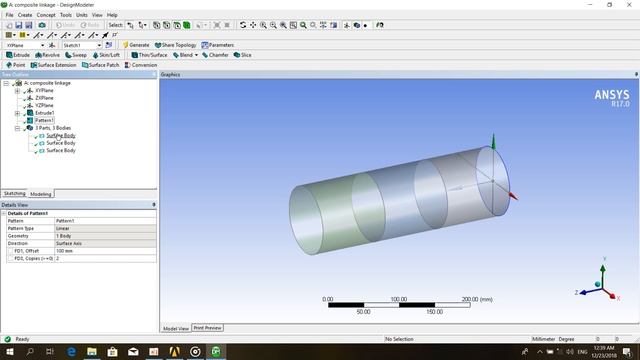Click the Pattern Type value Linear

[105, 229]
